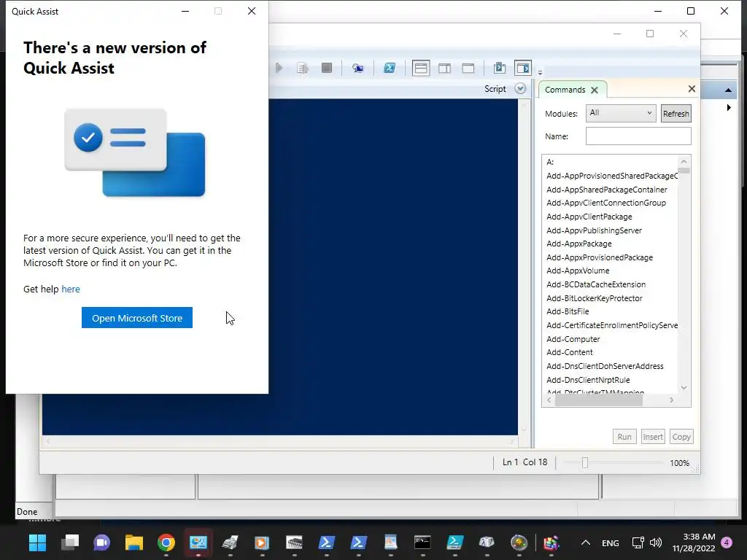Select A: in the commands list
Screen dimensions: 747x560
[550, 162]
